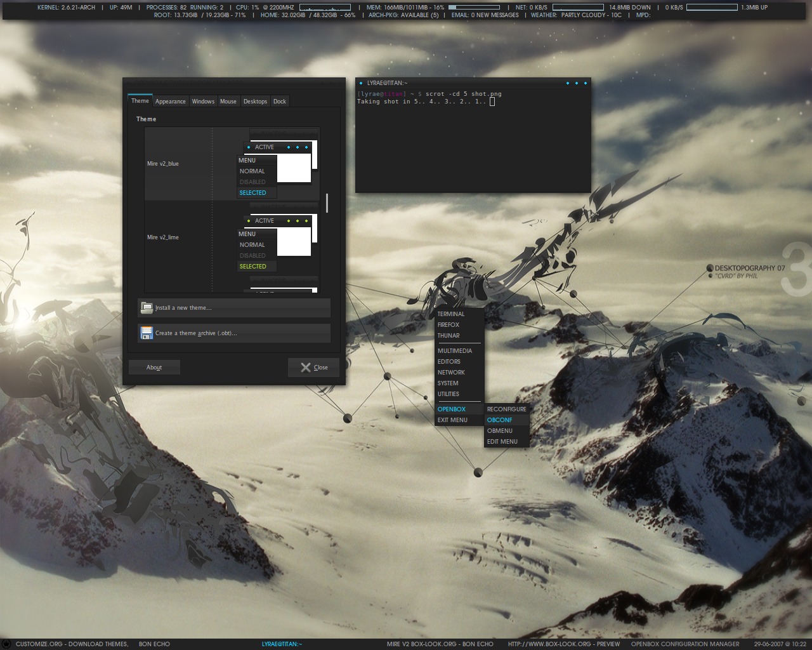This screenshot has width=812, height=650.
Task: Click the Weather: Partly cloudy text
Action: coord(576,15)
